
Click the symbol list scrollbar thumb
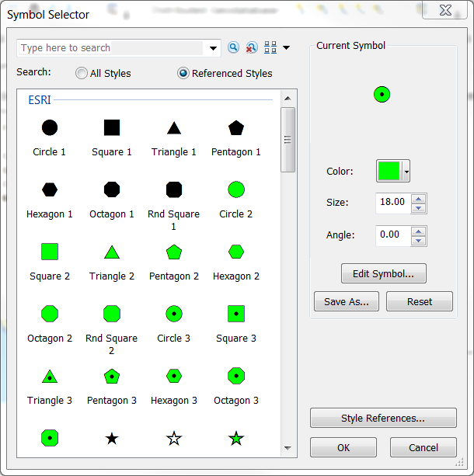pyautogui.click(x=288, y=140)
